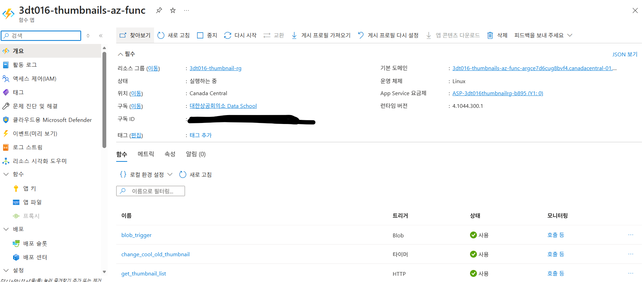644x282 pixels.
Task: Open 호출 등 for change_cool_old_thumbnail
Action: click(x=556, y=254)
